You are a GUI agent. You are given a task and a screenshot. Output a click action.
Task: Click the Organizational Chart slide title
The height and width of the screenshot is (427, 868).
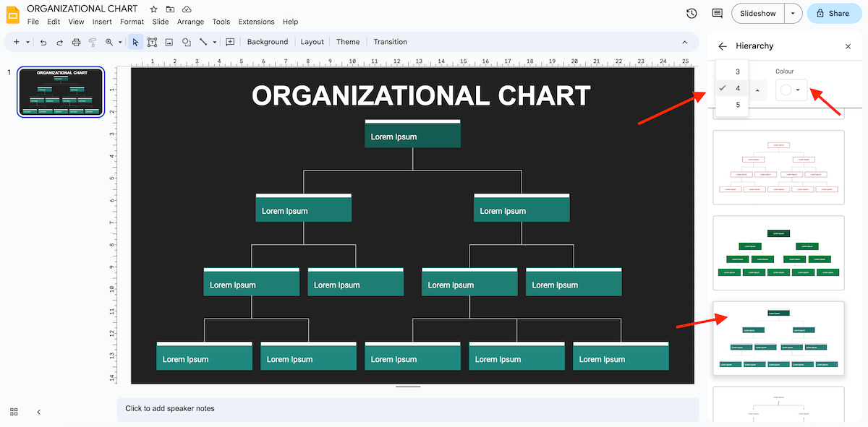(x=421, y=96)
